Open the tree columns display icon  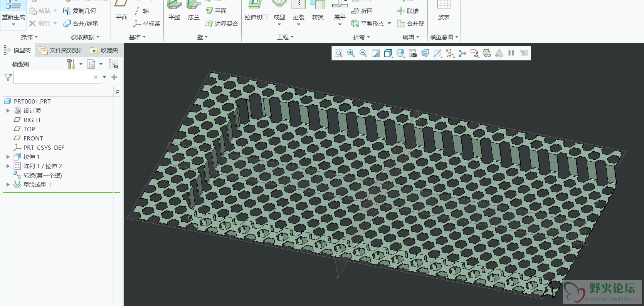point(91,64)
